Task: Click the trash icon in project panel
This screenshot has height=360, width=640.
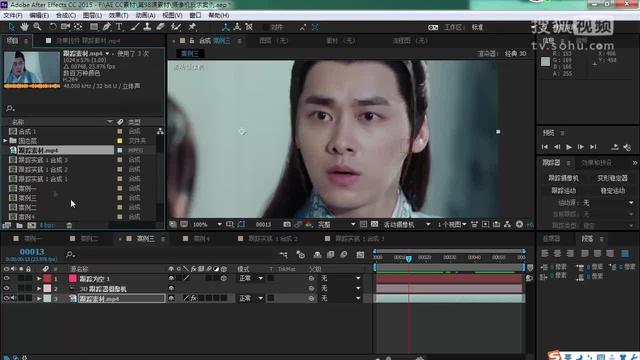Action: click(x=69, y=225)
